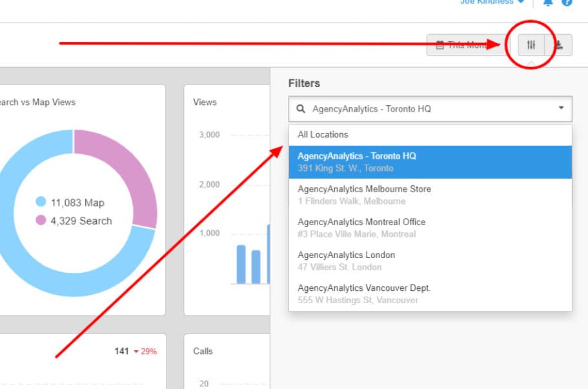The height and width of the screenshot is (389, 588).
Task: Select All Locations from the filter list
Action: [323, 134]
